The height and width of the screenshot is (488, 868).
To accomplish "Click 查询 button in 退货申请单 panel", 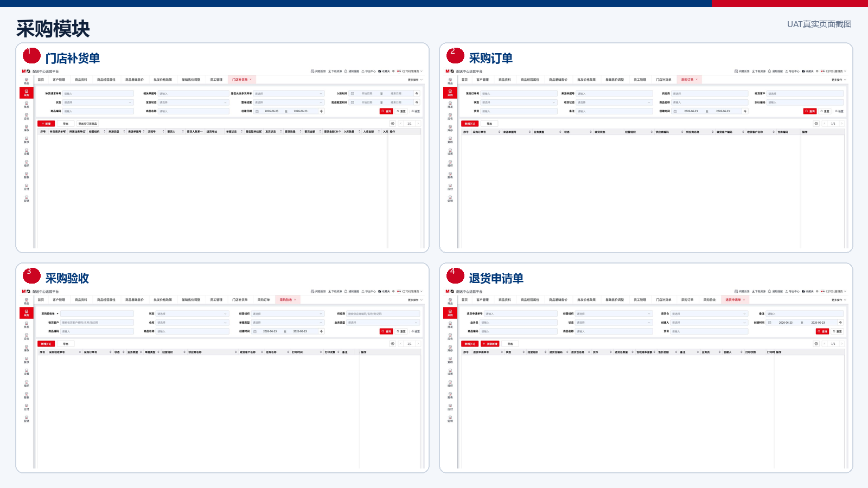I will (x=822, y=331).
